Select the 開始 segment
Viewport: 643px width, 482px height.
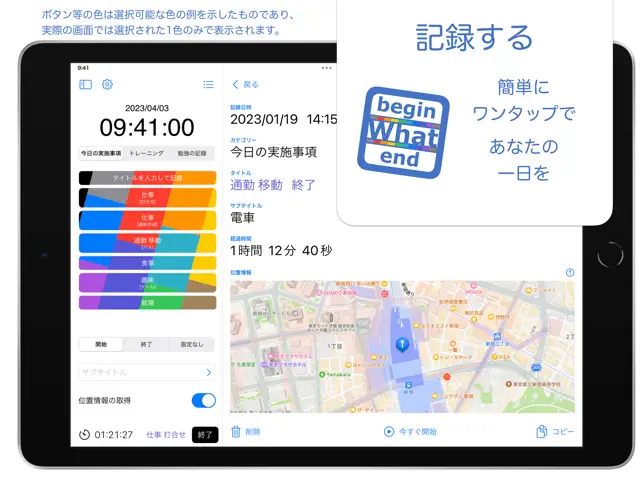click(101, 344)
